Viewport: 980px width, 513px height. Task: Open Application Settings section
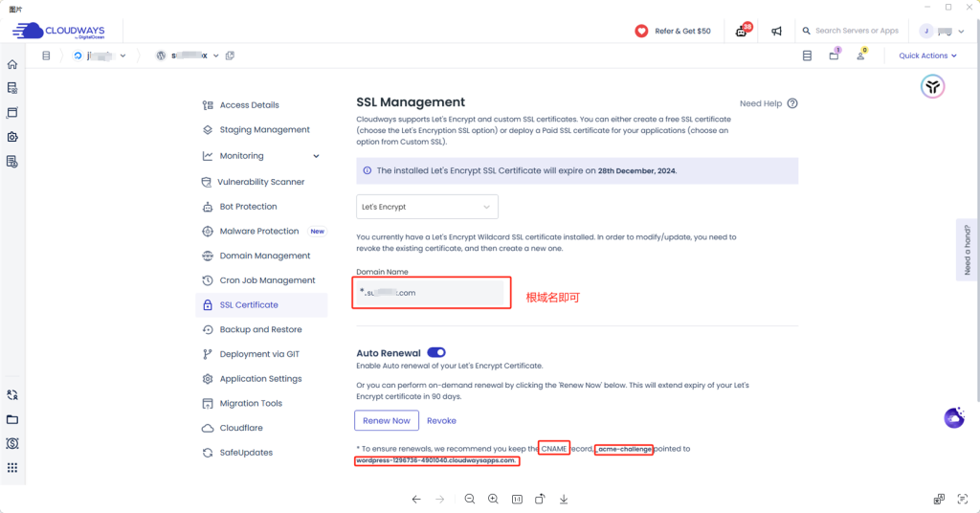pyautogui.click(x=261, y=379)
